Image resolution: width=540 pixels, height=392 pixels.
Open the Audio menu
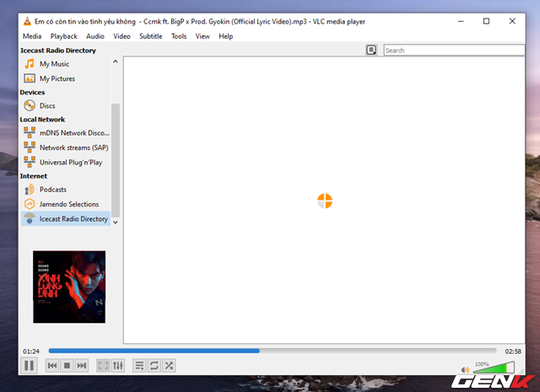click(95, 36)
